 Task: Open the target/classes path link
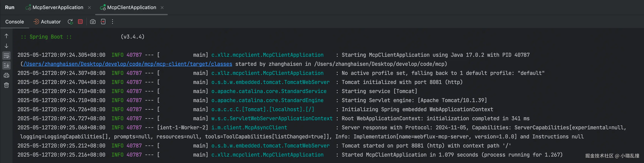[128, 64]
